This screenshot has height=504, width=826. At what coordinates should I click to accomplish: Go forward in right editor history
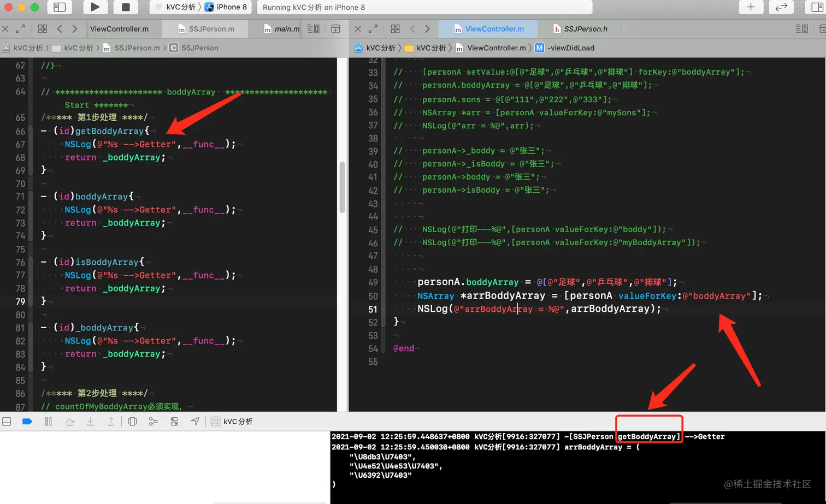[427, 29]
